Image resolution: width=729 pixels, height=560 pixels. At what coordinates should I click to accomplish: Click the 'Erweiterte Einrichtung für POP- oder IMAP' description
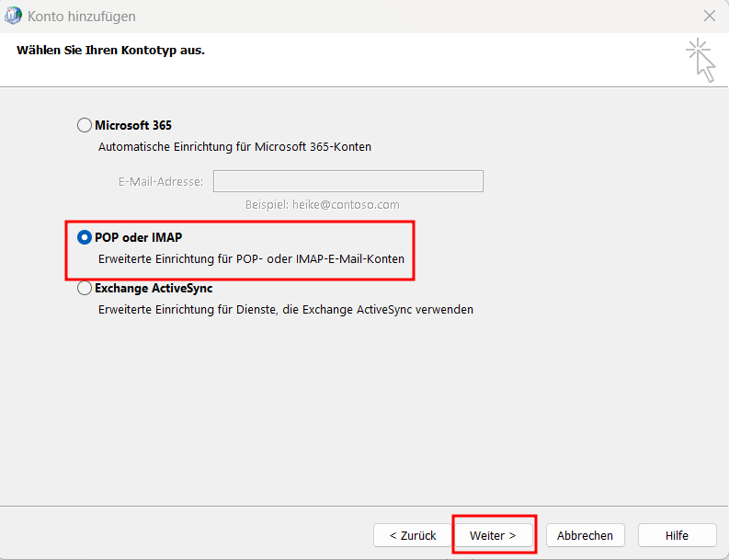(251, 259)
